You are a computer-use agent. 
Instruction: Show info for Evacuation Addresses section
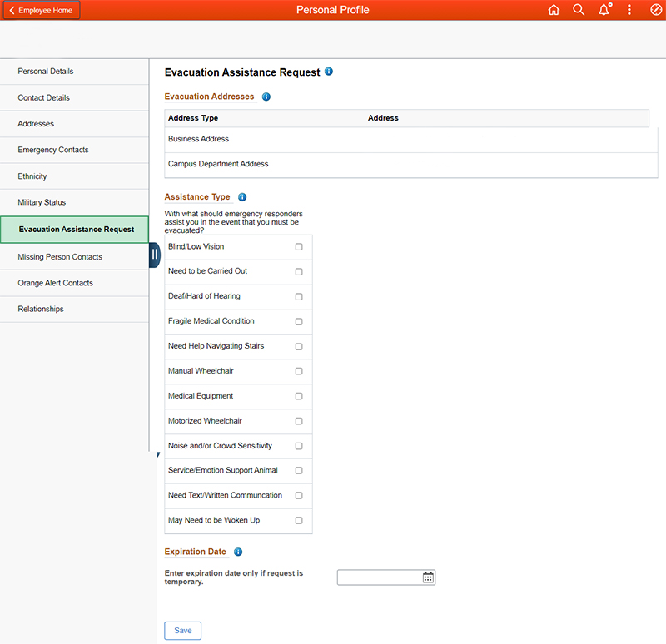click(266, 97)
